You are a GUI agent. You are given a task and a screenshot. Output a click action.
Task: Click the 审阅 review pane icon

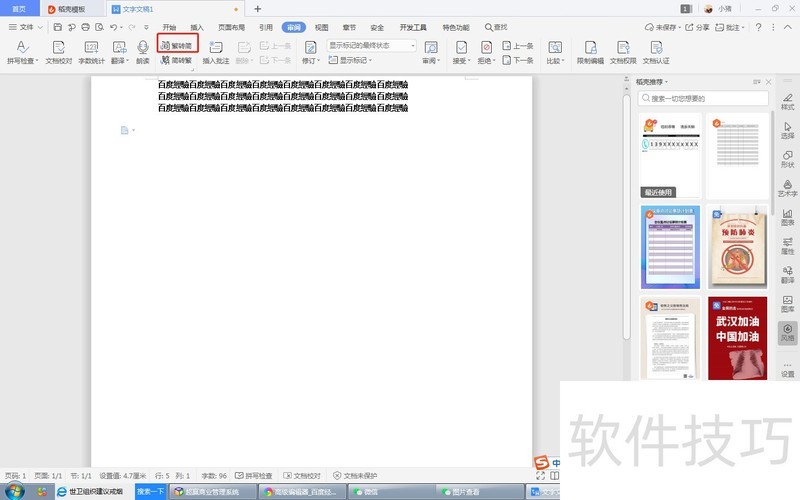point(431,47)
